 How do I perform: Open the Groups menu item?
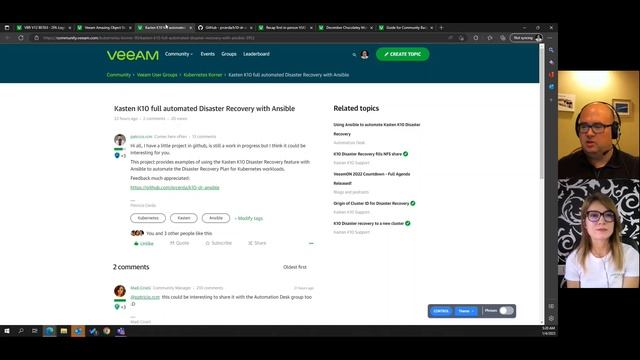click(229, 54)
